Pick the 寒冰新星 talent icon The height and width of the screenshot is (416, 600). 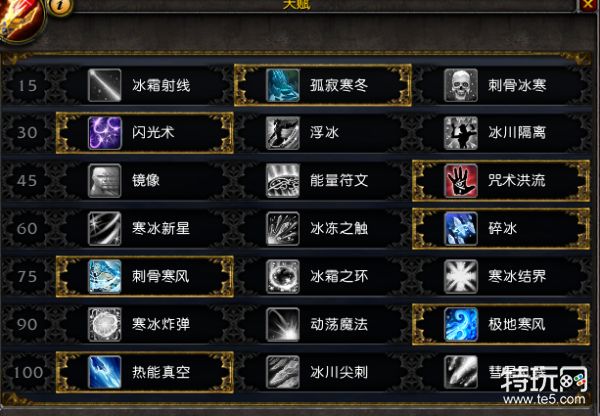[104, 228]
